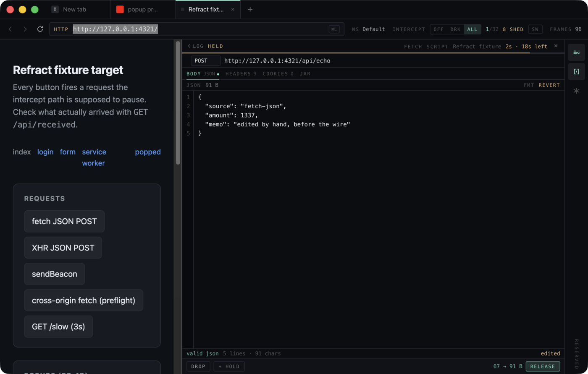Viewport: 588px width, 374px height.
Task: Click the FRAMES 96 counter
Action: [566, 29]
